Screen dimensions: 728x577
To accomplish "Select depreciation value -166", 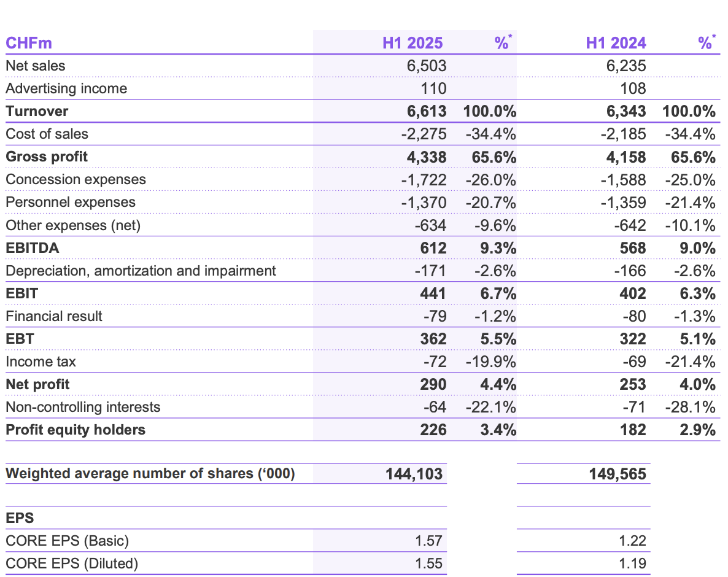I will [x=630, y=271].
